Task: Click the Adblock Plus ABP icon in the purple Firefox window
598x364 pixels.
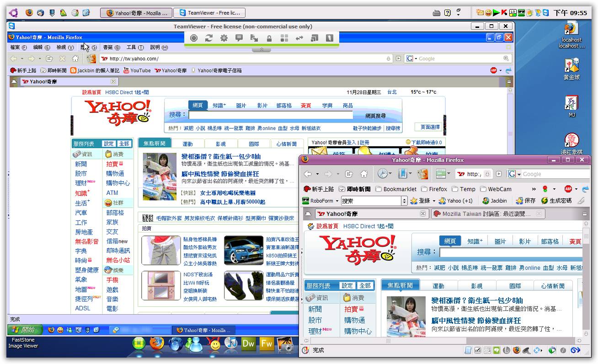Action: tap(568, 189)
